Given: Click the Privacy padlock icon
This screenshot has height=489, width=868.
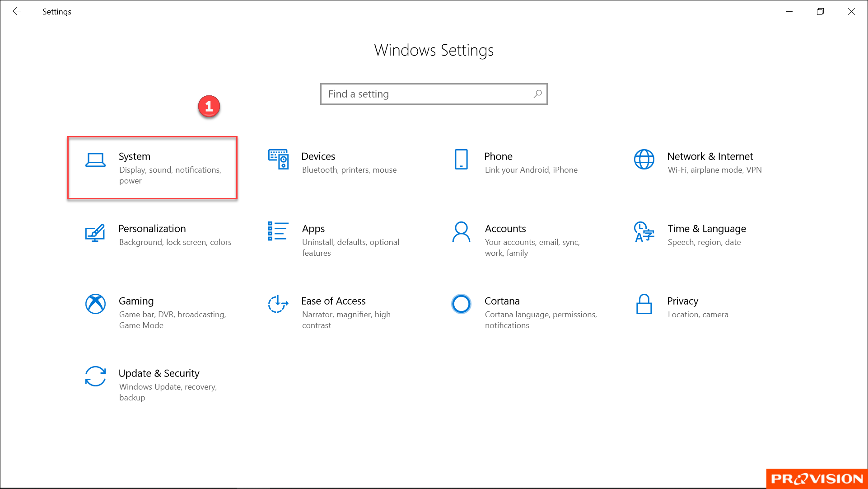Looking at the screenshot, I should [644, 304].
